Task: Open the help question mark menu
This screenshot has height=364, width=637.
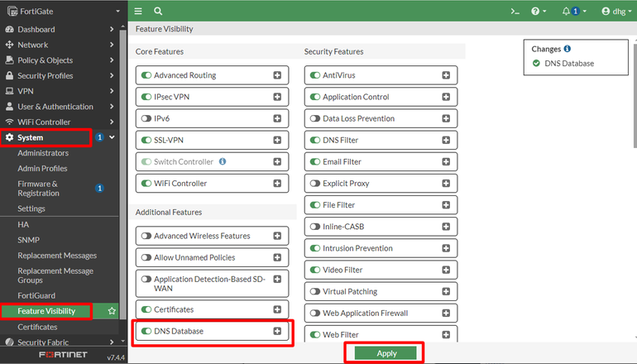Action: click(x=539, y=12)
